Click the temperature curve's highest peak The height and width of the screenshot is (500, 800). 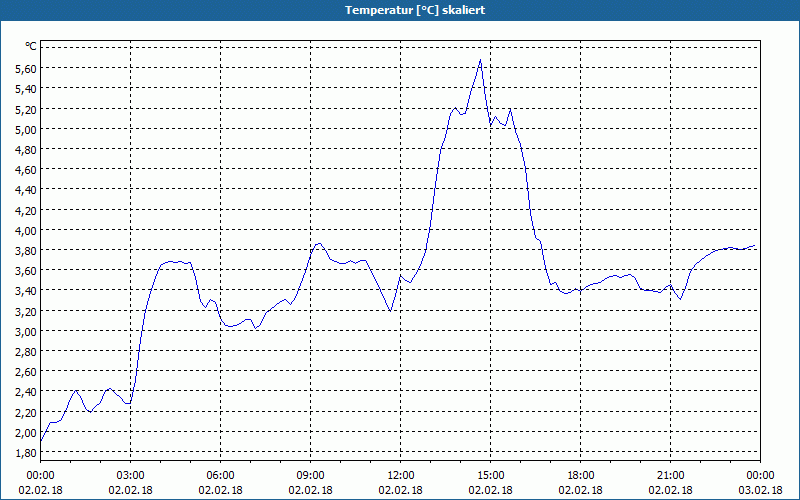pos(480,60)
